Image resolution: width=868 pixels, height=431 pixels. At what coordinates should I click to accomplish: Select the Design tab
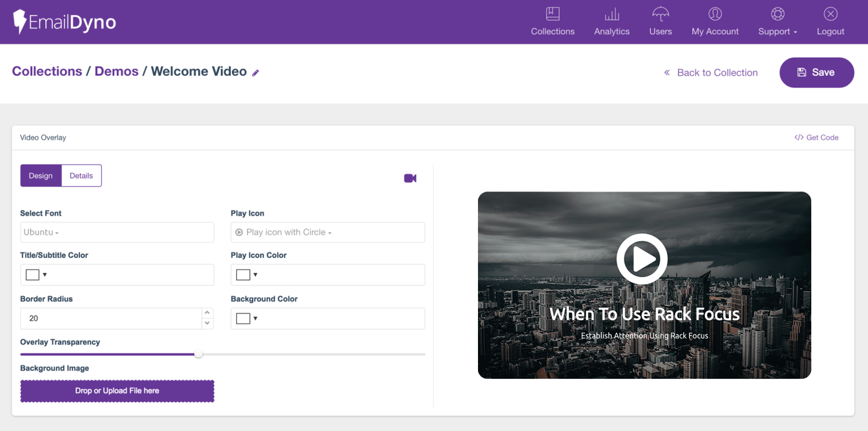(41, 176)
